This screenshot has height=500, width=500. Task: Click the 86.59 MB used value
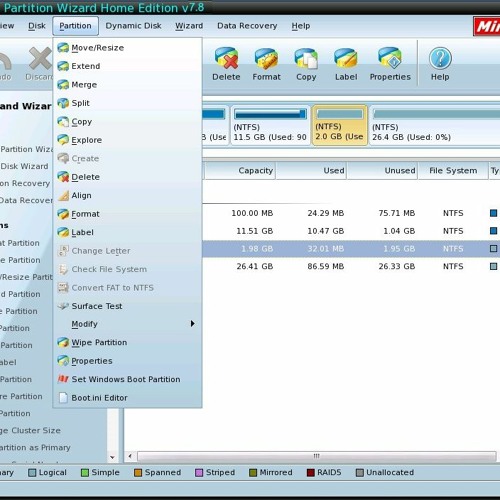click(x=326, y=266)
